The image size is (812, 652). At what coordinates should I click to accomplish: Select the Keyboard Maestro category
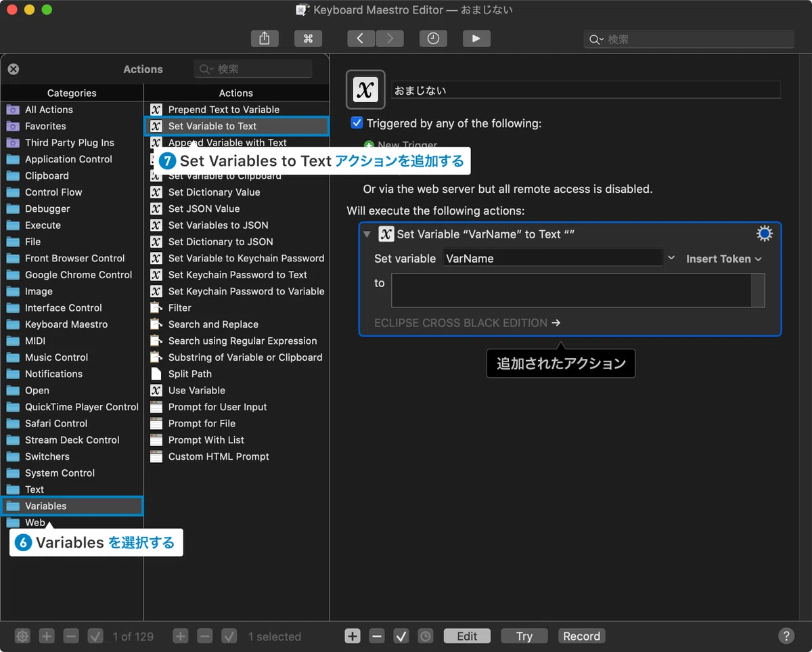[x=72, y=324]
